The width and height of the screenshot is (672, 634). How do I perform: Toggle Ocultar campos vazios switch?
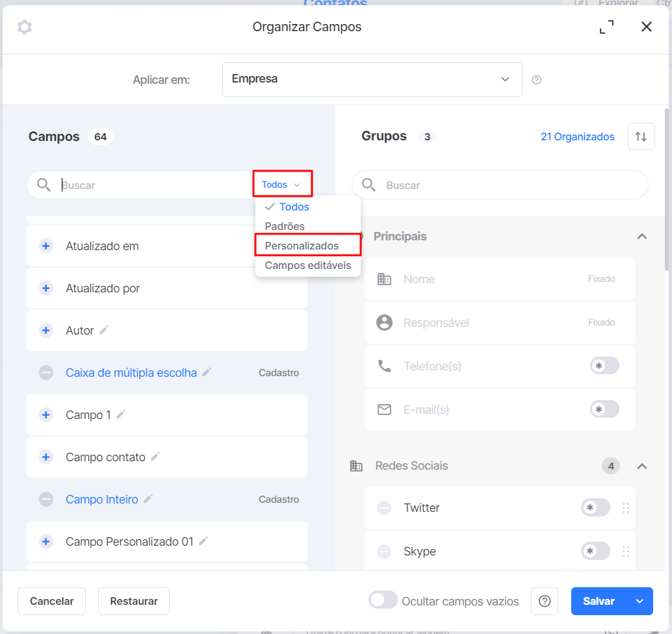tap(383, 600)
